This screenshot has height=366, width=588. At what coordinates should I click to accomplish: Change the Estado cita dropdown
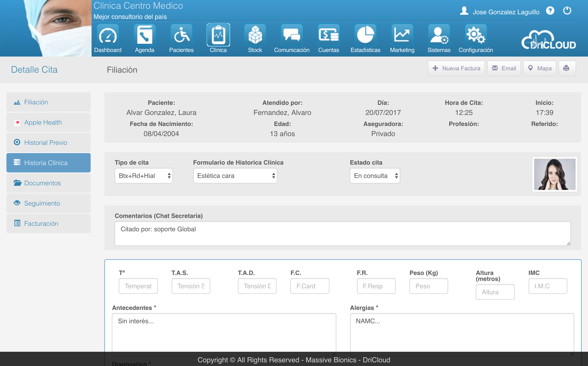click(375, 176)
